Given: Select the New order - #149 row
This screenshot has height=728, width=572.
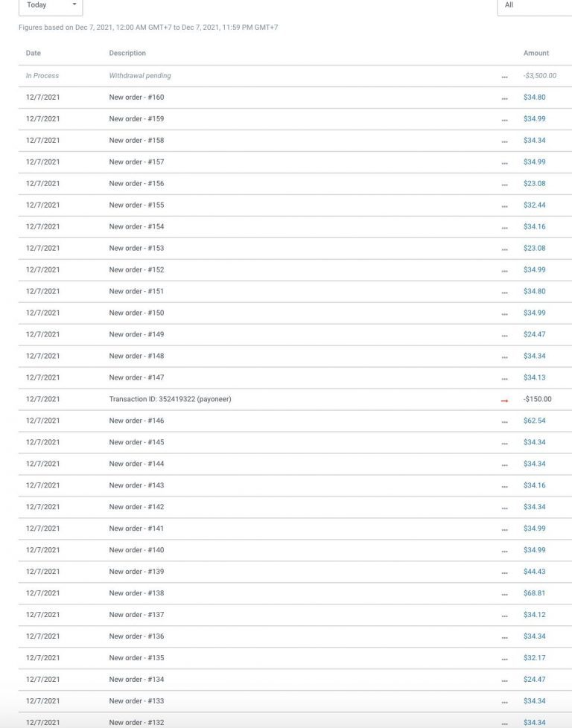Looking at the screenshot, I should point(295,334).
